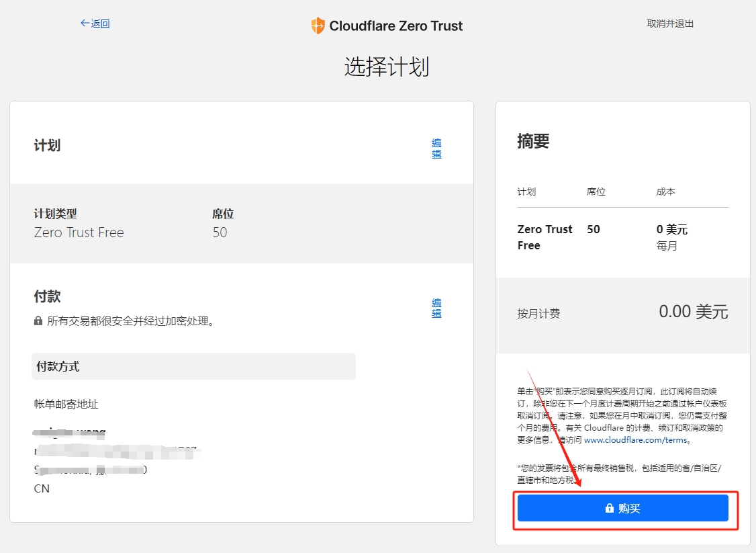
Task: Select the 选择计划 page title
Action: (x=387, y=67)
